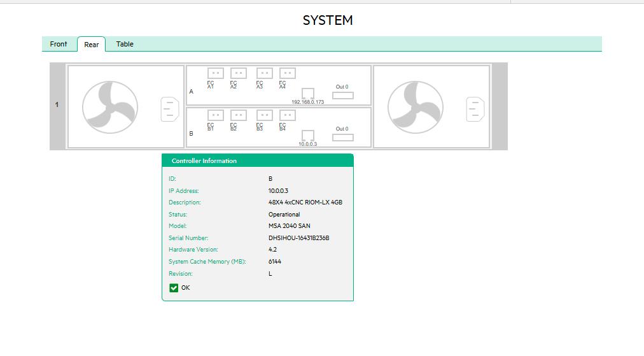Click the Controller Information header
Screen dimensions: 644x356
(x=258, y=160)
